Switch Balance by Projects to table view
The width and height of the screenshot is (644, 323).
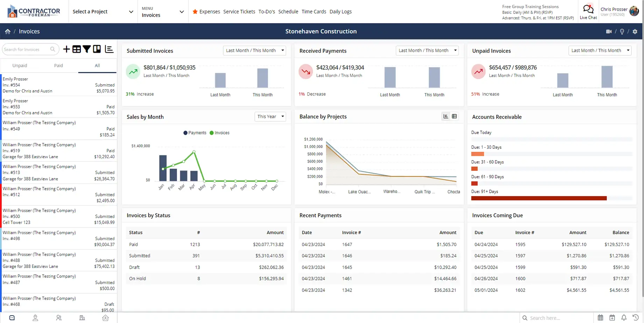click(454, 117)
